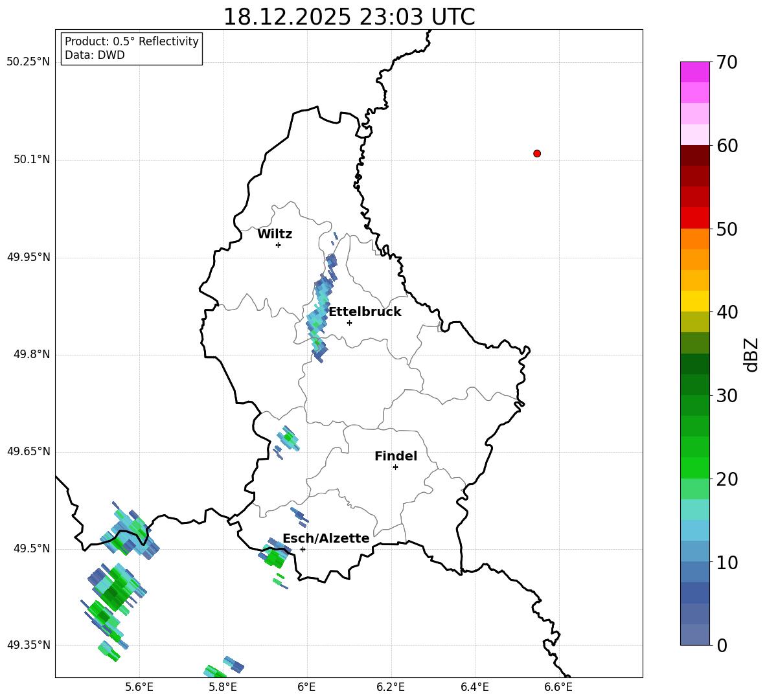Image resolution: width=767 pixels, height=700 pixels.
Task: Click the orange colorbar swatch below 50
Action: click(x=694, y=238)
